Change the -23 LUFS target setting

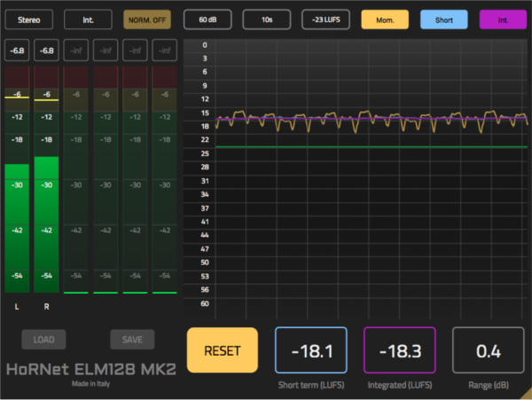325,19
